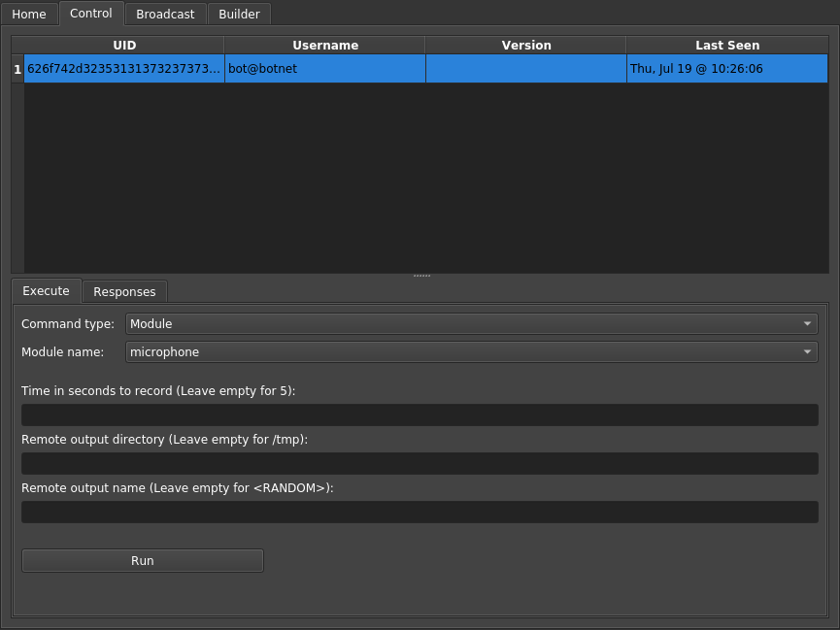Open the Builder tab
This screenshot has height=630, width=840.
tap(239, 14)
